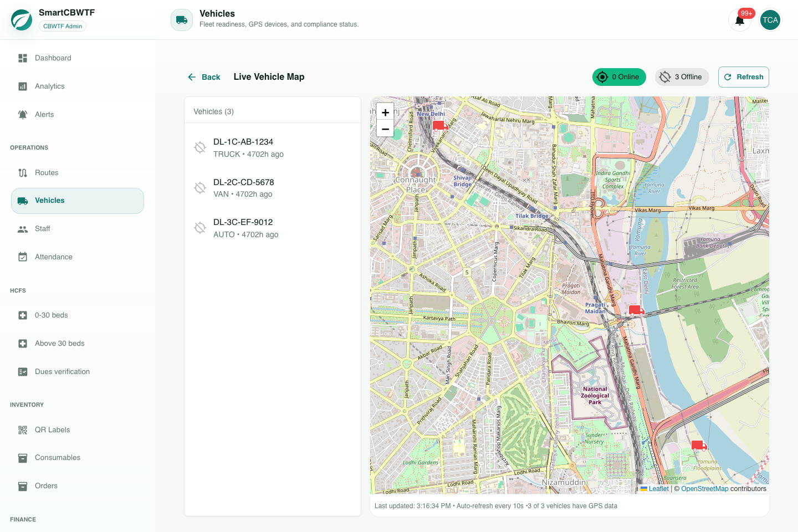Screen dimensions: 798x532
Task: Zoom out on the map
Action: [385, 129]
